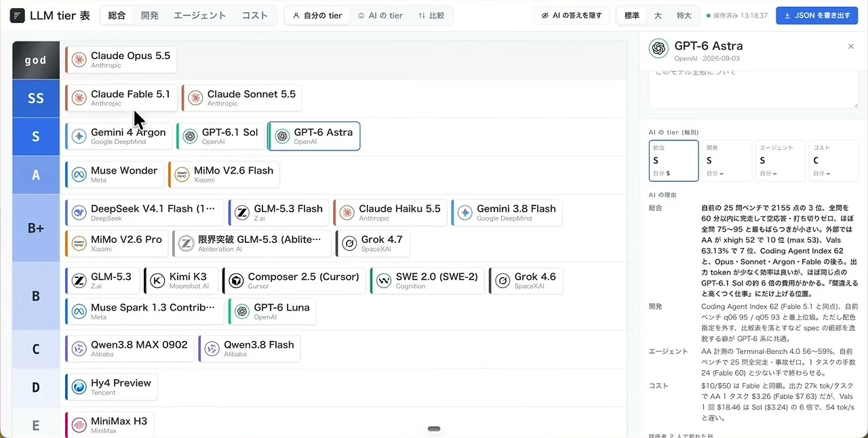Open the 開発 tab in the top bar
This screenshot has height=438, width=868.
(150, 16)
